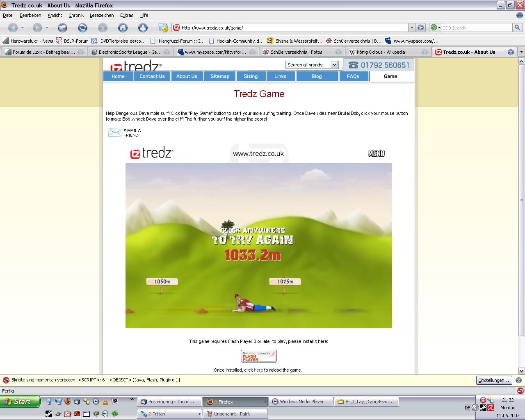Open the Bearbeiten menu
This screenshot has width=525, height=420.
click(30, 15)
